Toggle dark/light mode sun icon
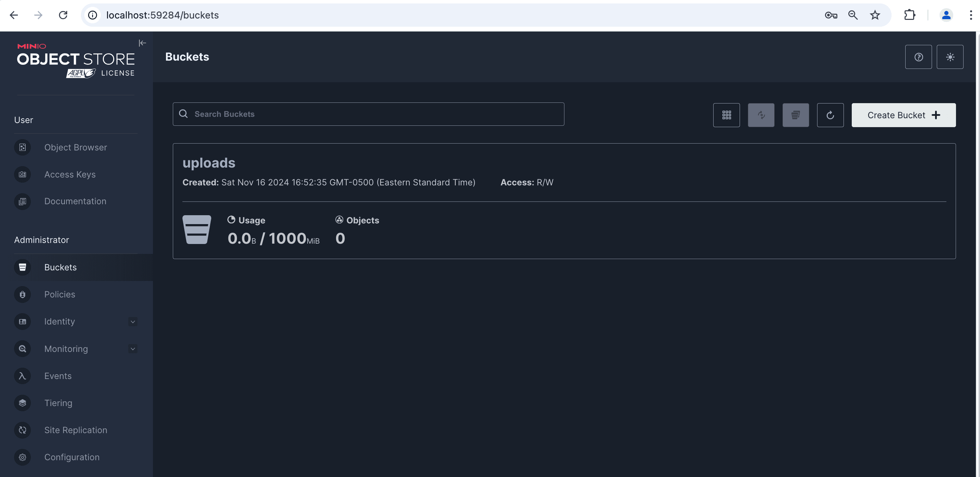Viewport: 980px width, 477px height. (950, 57)
